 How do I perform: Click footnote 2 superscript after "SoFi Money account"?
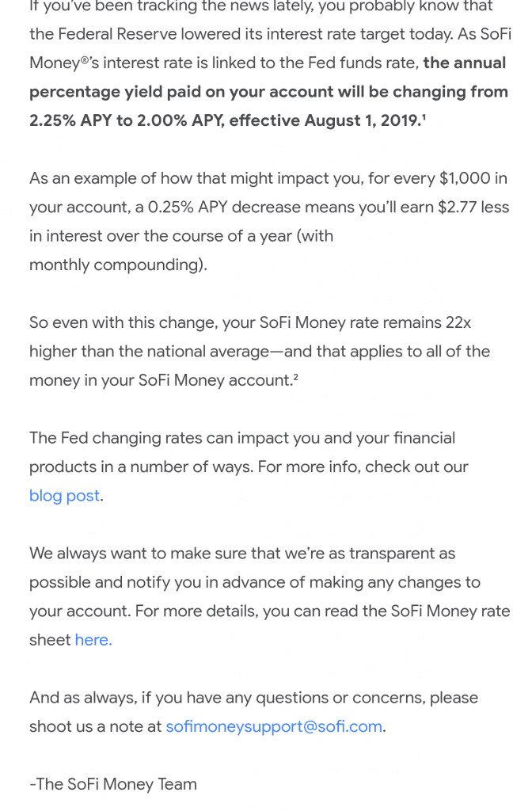pos(295,377)
